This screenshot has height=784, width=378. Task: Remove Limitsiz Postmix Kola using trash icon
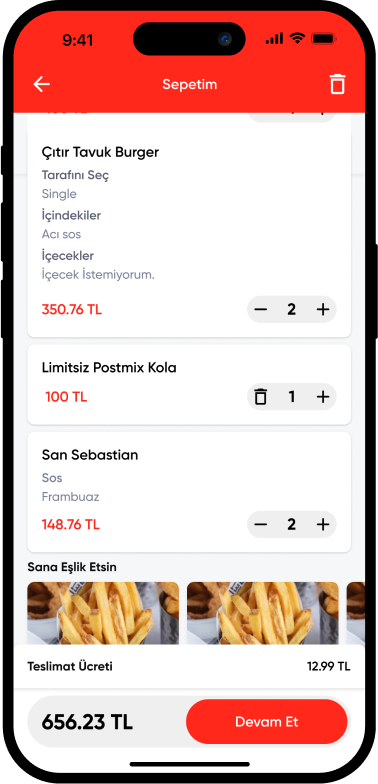click(x=260, y=397)
